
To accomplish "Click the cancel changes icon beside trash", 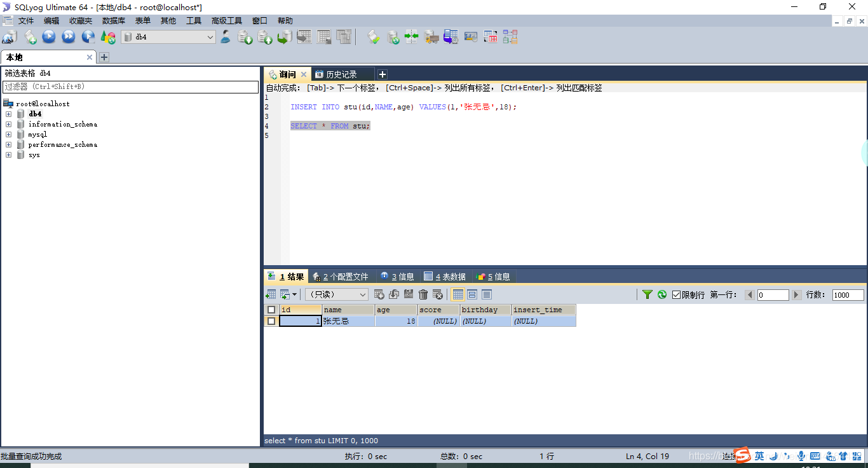I will 438,294.
